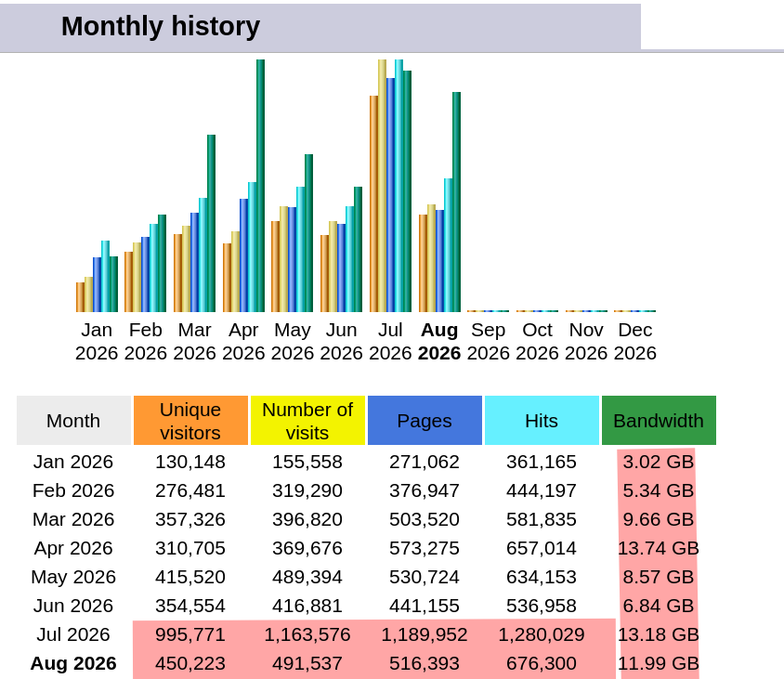
Task: Click the bold Aug 2026 chart axis label
Action: [x=439, y=342]
